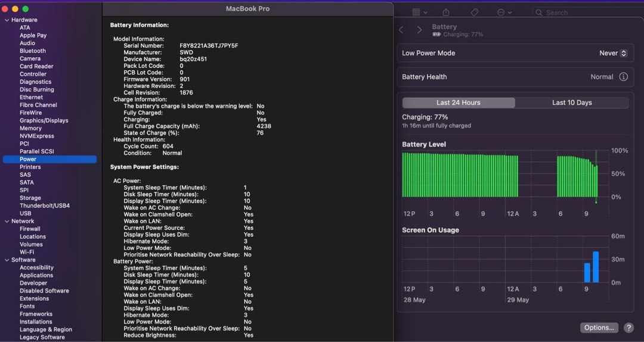Select Audio in sidebar
Viewport: 644px width, 342px height.
pyautogui.click(x=27, y=43)
